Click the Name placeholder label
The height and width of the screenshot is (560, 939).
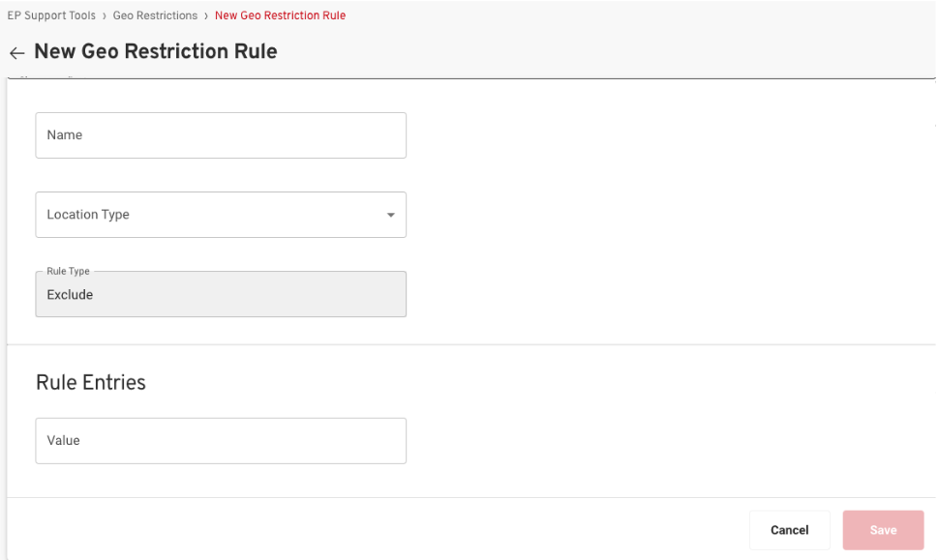coord(65,135)
